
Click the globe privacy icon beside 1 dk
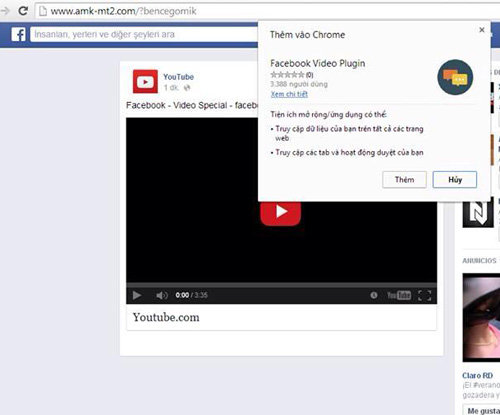click(187, 88)
